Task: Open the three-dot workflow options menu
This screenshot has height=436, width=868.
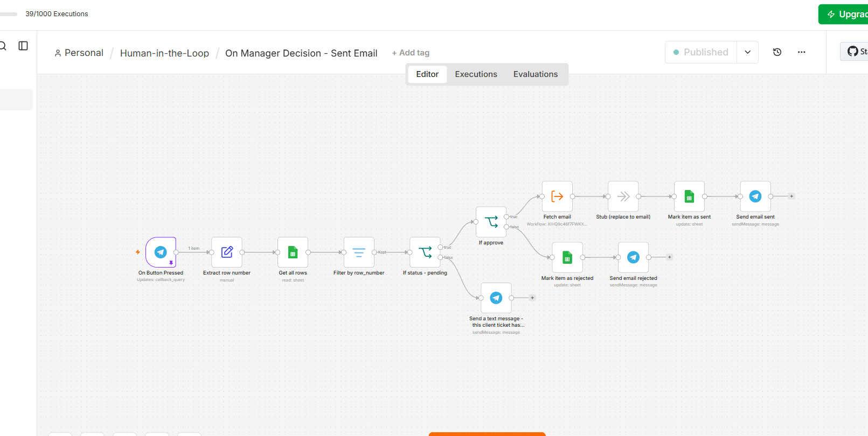Action: pos(802,52)
